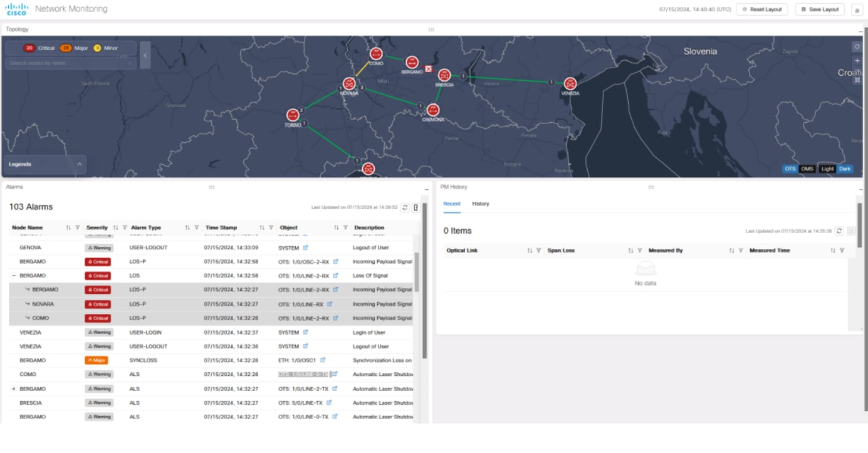Fit the topology map to screen
Image resolution: width=868 pixels, height=453 pixels.
coord(857,80)
